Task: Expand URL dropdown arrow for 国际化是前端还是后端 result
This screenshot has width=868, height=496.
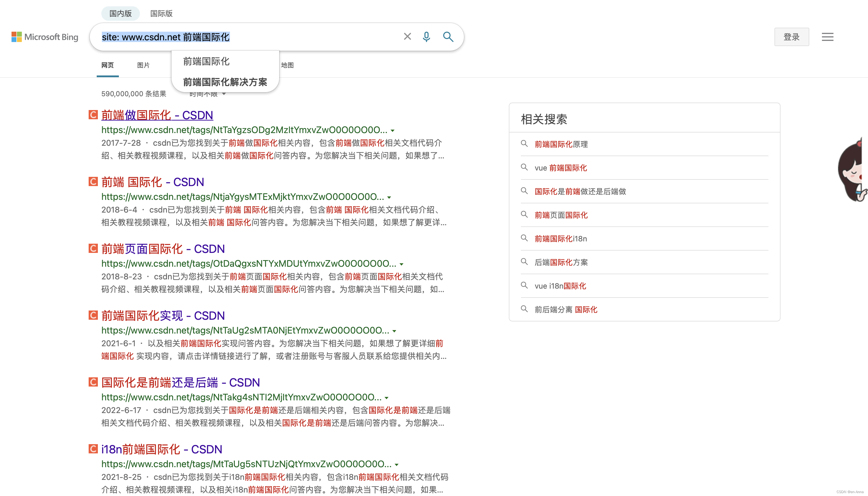Action: coord(386,397)
